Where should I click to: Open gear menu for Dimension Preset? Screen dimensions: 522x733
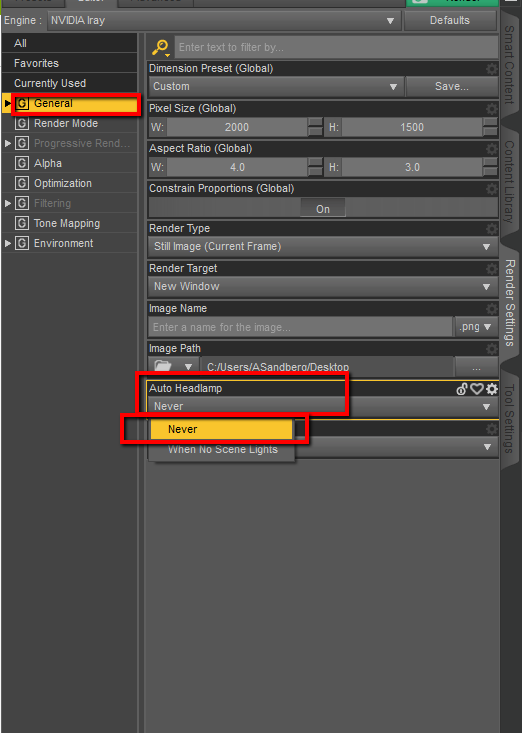tap(492, 69)
